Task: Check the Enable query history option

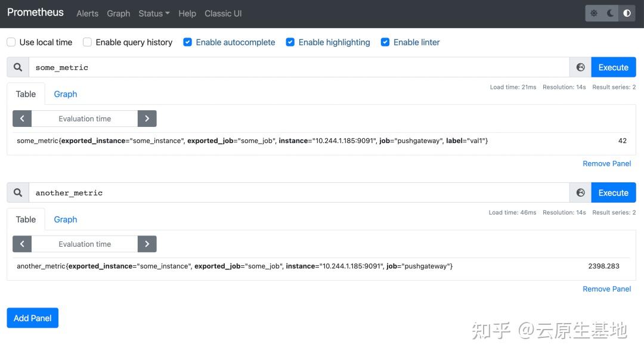Action: coord(87,42)
